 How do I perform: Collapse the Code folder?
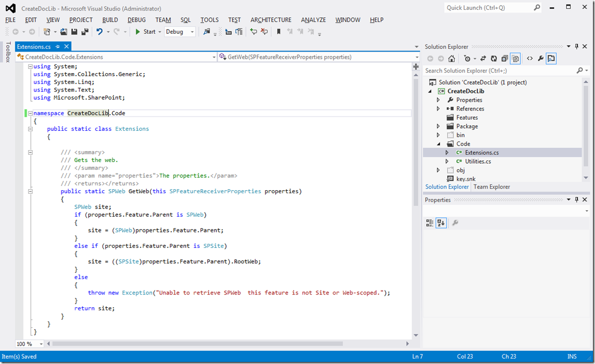[438, 144]
